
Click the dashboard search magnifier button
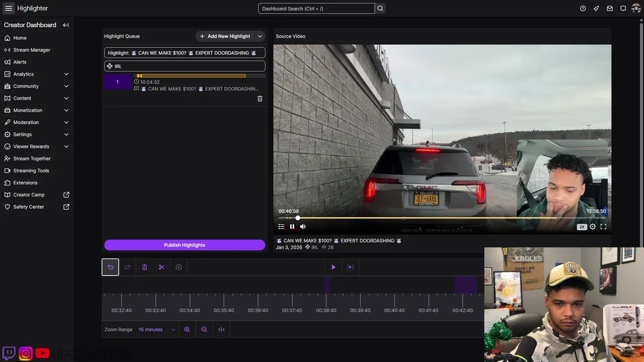tap(380, 9)
